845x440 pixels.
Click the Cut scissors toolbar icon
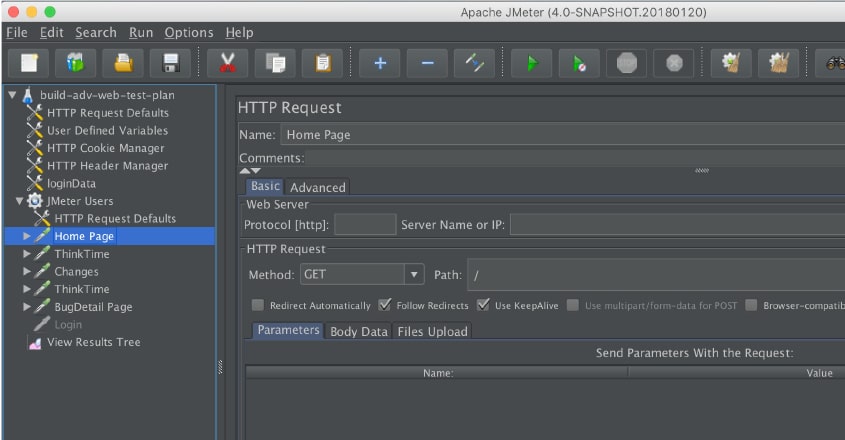[x=228, y=63]
